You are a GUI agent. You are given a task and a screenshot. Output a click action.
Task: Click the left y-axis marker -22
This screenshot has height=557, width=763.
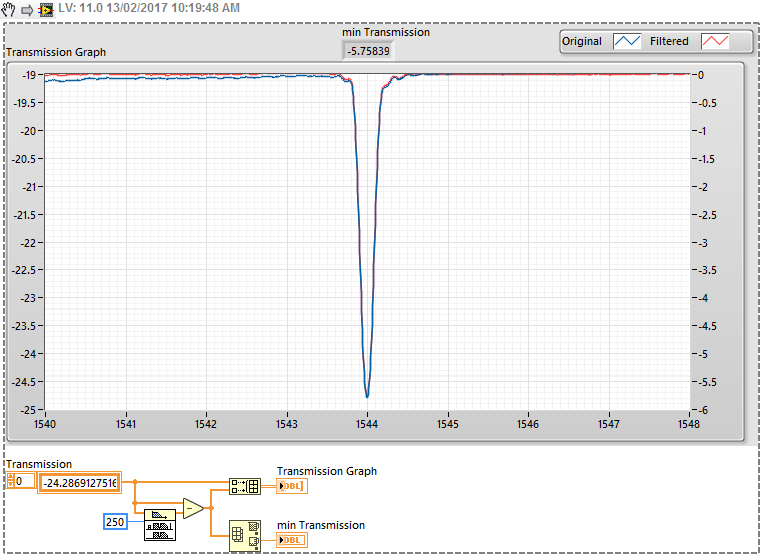point(28,243)
